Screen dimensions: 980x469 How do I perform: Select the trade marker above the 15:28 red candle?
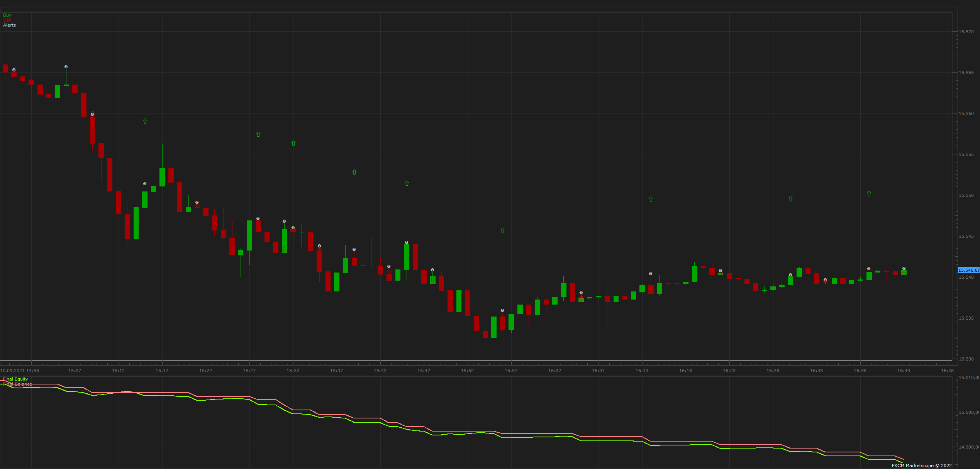pos(258,218)
